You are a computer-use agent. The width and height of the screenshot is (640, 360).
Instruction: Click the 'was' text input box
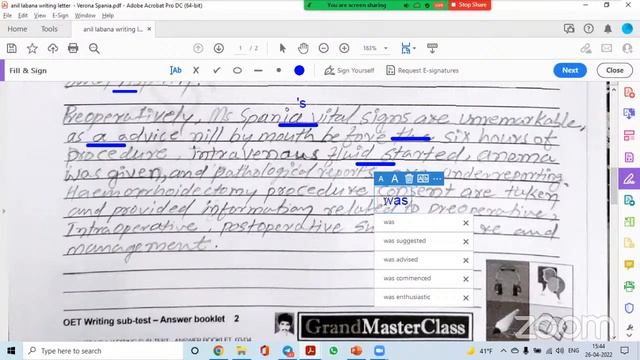point(395,200)
